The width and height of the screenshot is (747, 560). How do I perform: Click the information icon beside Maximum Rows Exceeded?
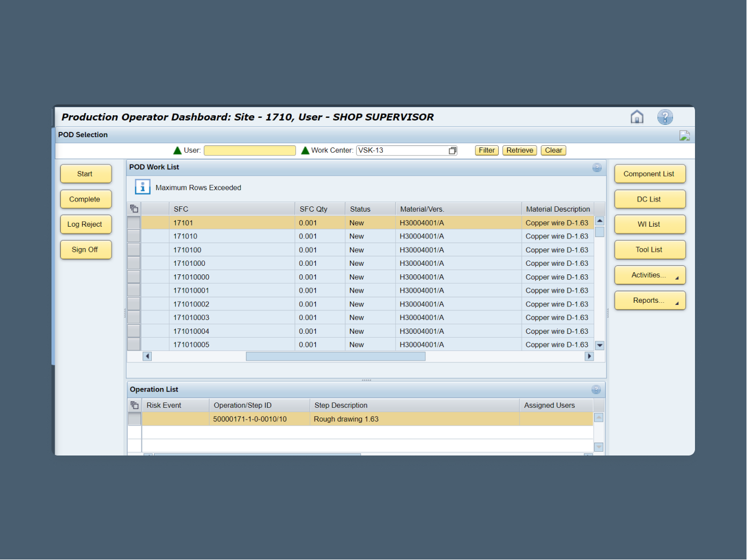(x=142, y=187)
